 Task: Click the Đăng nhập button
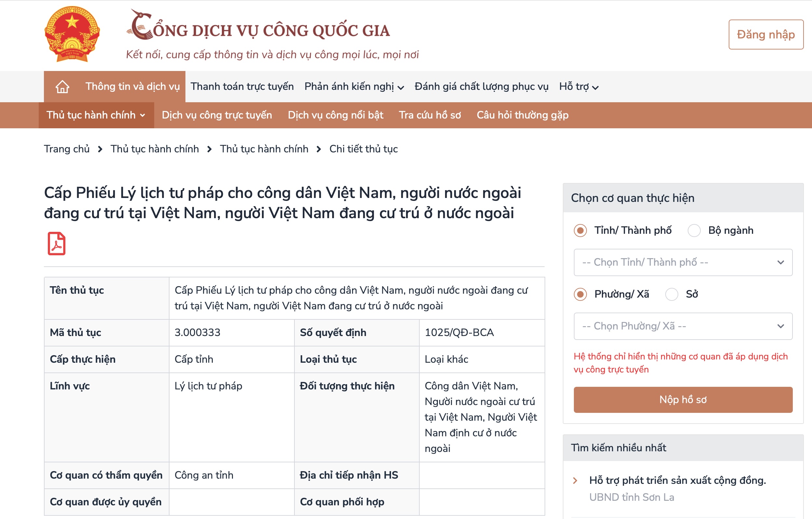(x=766, y=35)
